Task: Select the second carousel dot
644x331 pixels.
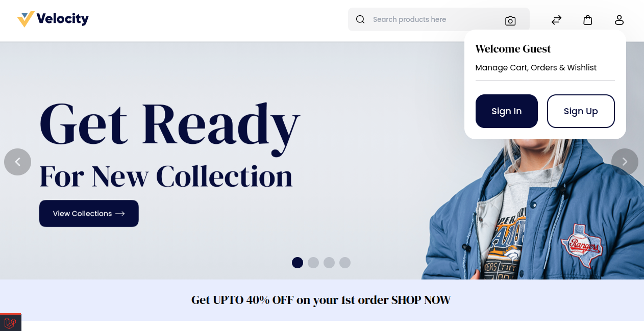Action: [x=313, y=263]
